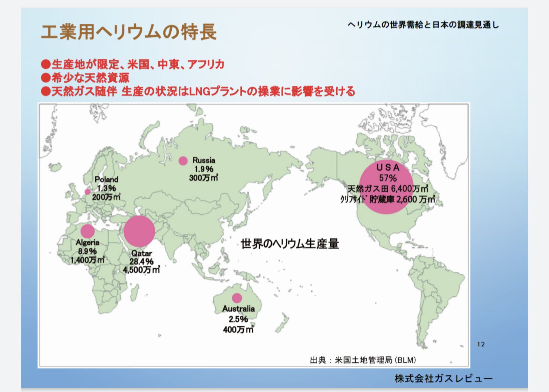This screenshot has width=549, height=392.
Task: Click the small pink dot marking Poland
Action: 87,192
